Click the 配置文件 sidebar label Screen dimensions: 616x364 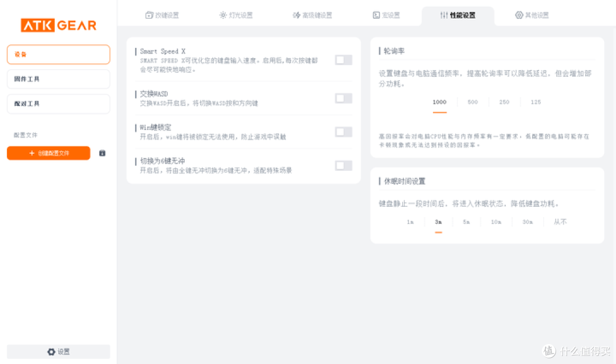[26, 135]
